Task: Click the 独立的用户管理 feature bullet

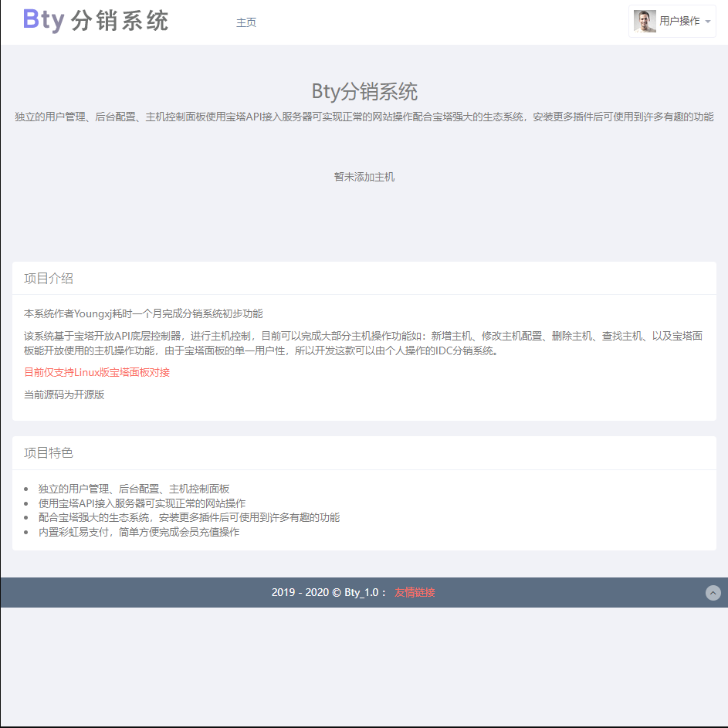Action: pyautogui.click(x=134, y=489)
